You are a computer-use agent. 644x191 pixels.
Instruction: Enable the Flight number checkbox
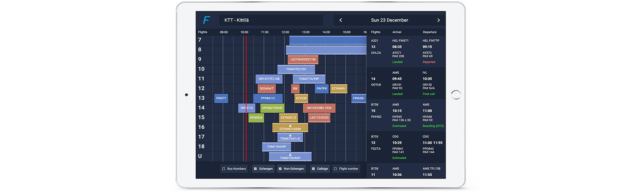pos(335,169)
